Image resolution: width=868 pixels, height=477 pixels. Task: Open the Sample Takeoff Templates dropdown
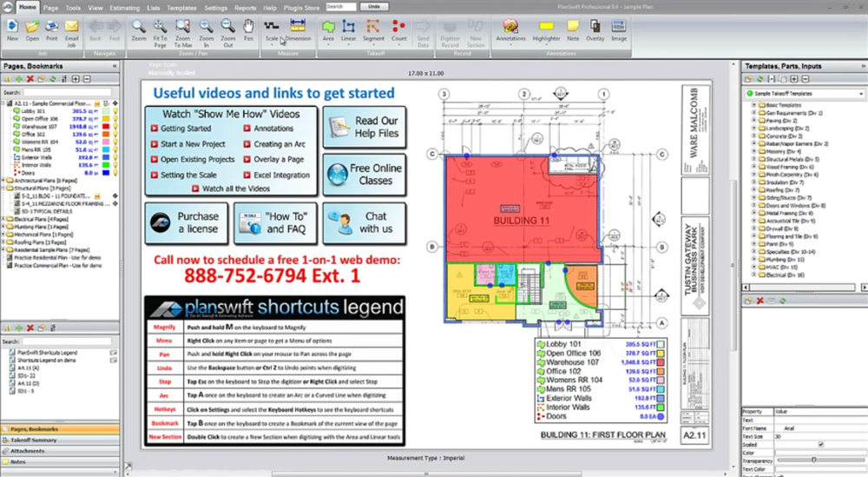pyautogui.click(x=861, y=93)
